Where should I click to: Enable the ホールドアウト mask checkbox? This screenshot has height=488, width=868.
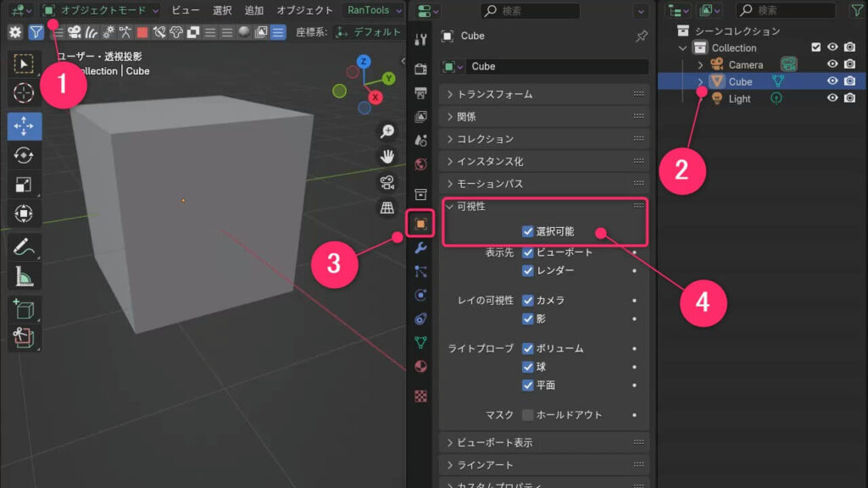coord(527,415)
